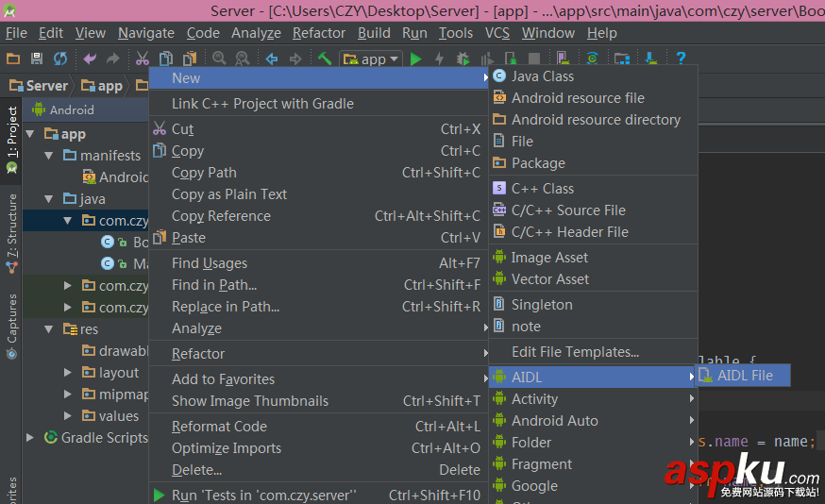Choose Java Class from New submenu
This screenshot has width=825, height=504.
(542, 76)
